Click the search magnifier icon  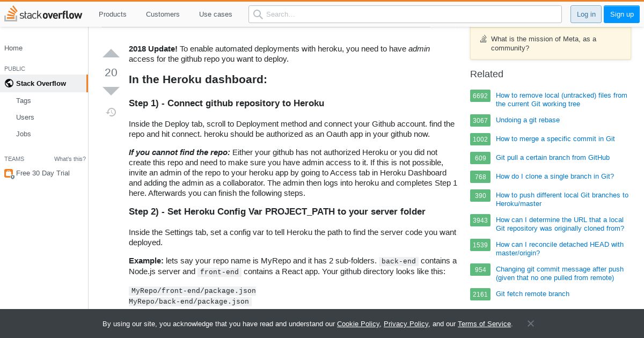pyautogui.click(x=258, y=14)
